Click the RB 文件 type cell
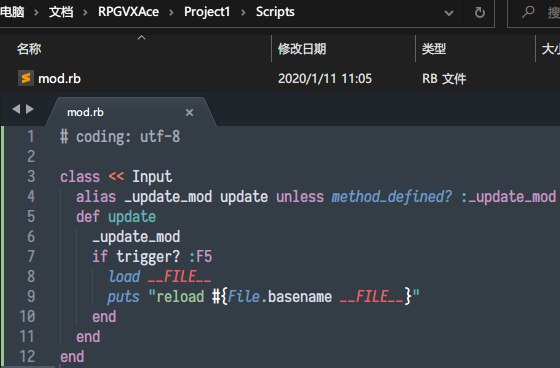560x368 pixels. click(x=444, y=79)
